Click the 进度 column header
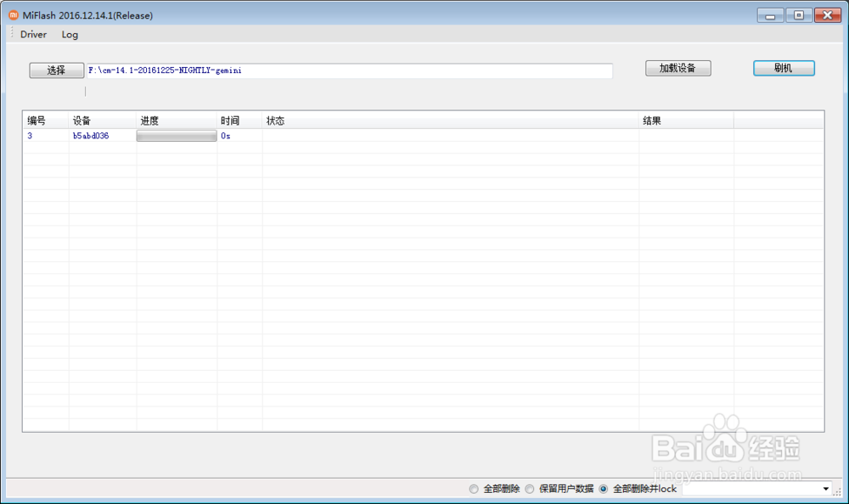 [x=177, y=120]
